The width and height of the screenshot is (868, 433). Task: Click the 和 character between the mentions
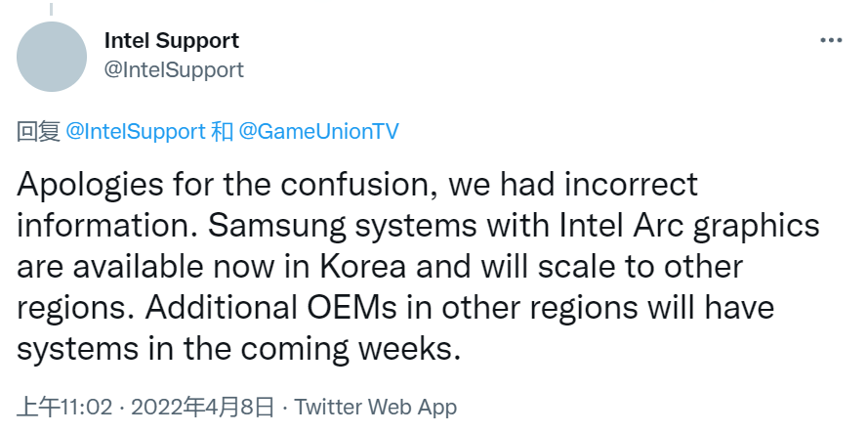click(x=222, y=132)
